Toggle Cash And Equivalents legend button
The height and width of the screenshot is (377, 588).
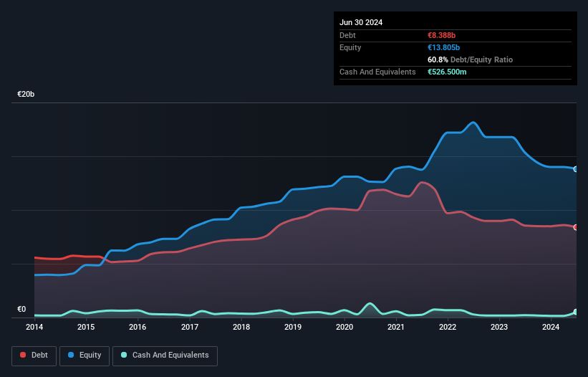(165, 355)
